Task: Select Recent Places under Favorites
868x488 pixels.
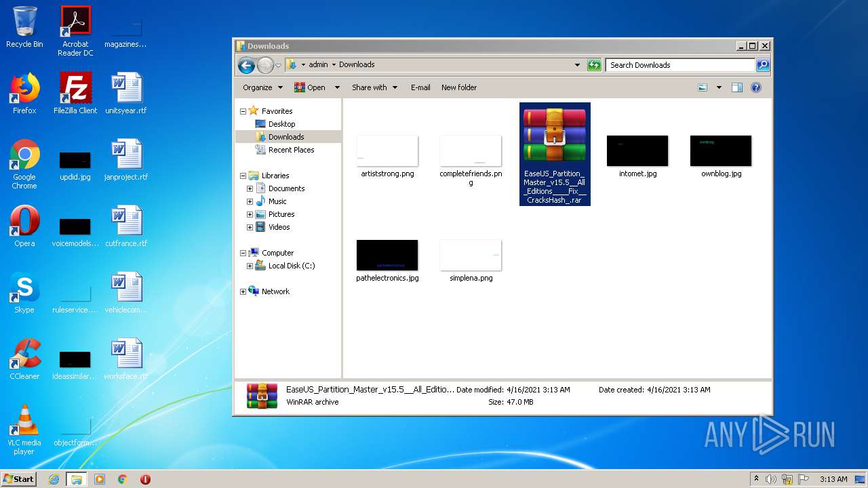Action: tap(291, 150)
